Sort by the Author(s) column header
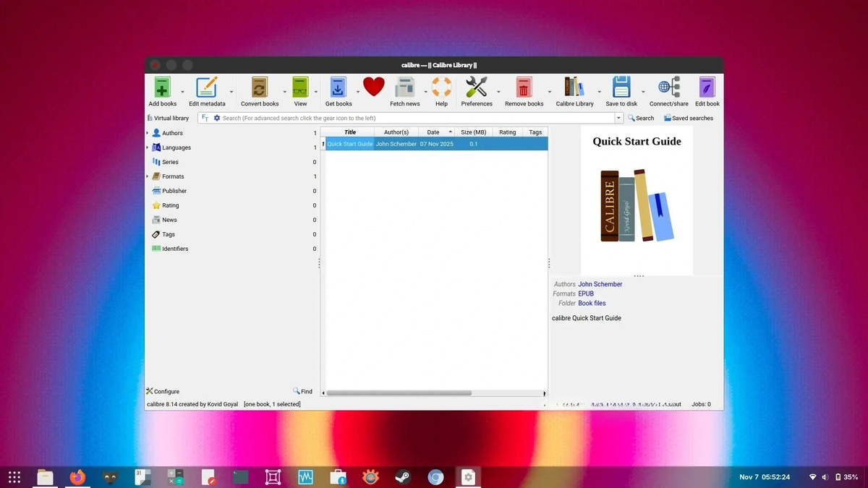Screen dimensions: 868x488 click(x=396, y=132)
